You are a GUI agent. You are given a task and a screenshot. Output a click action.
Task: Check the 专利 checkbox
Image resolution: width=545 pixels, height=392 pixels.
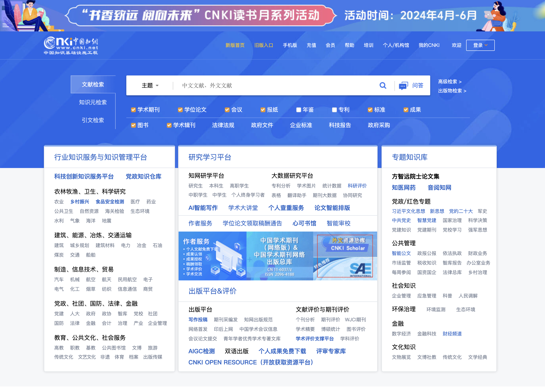(x=334, y=110)
